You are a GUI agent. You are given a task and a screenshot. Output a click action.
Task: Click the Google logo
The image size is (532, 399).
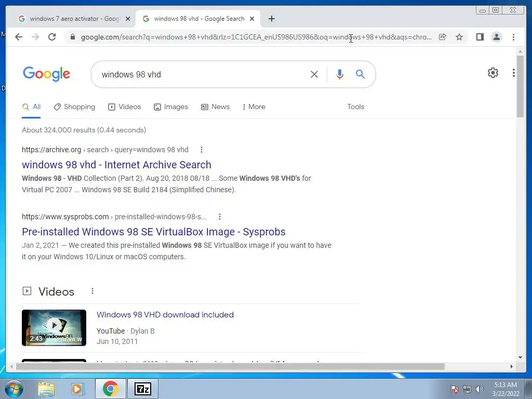(46, 74)
